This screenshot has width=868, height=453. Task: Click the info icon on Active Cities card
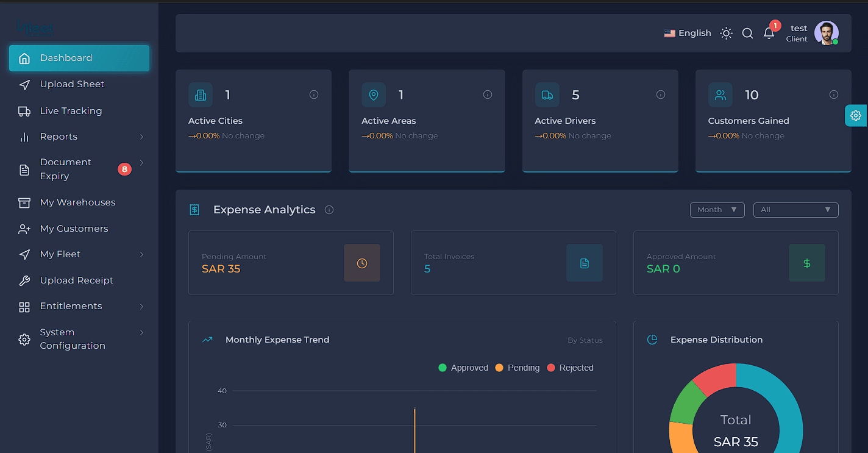coord(314,95)
